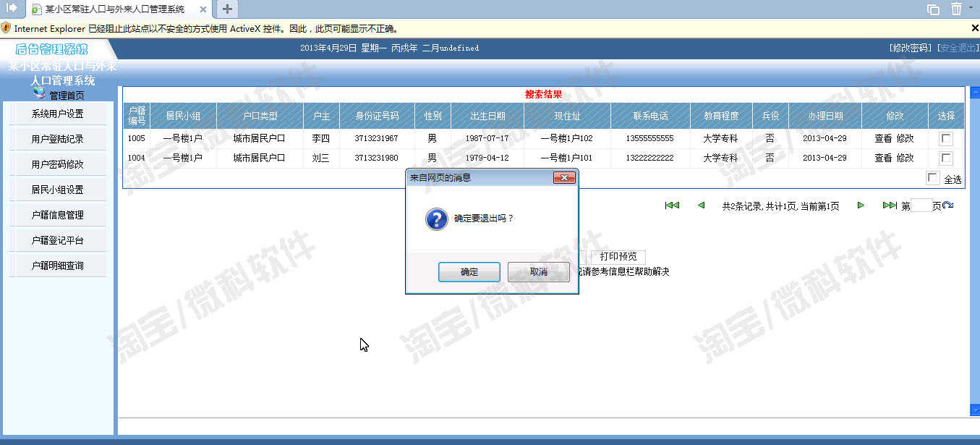Tick the checkbox for row 1005
Screen dimensions: 980x445
pyautogui.click(x=945, y=139)
